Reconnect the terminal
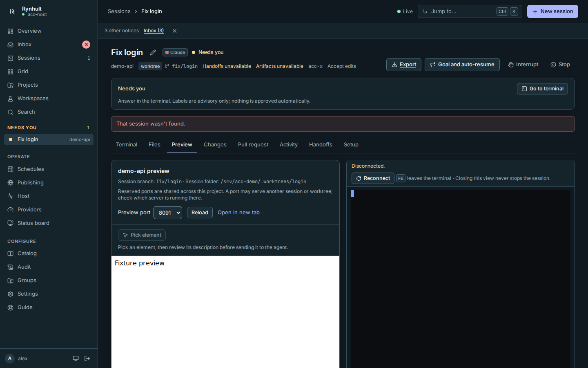This screenshot has width=588, height=368. [x=373, y=178]
